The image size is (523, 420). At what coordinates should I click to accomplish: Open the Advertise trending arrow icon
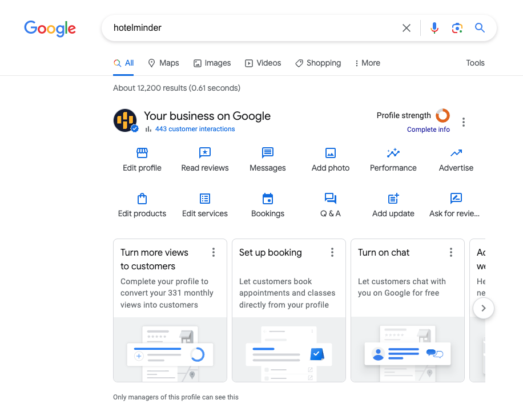(456, 153)
